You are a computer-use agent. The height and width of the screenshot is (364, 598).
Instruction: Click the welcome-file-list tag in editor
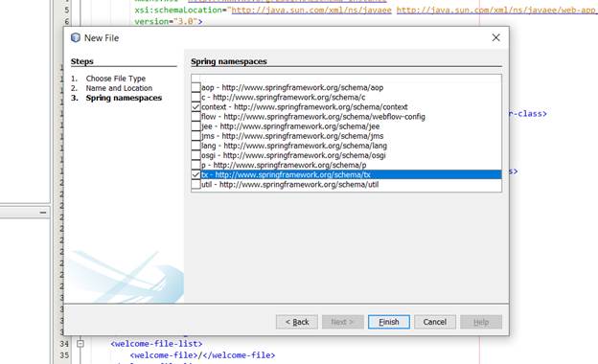156,344
